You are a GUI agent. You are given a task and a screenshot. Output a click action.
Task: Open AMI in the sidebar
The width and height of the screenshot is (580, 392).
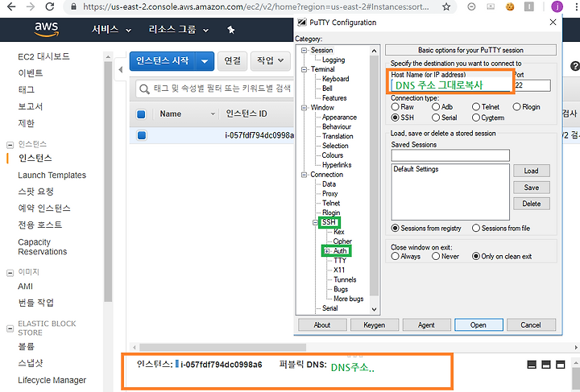point(25,287)
